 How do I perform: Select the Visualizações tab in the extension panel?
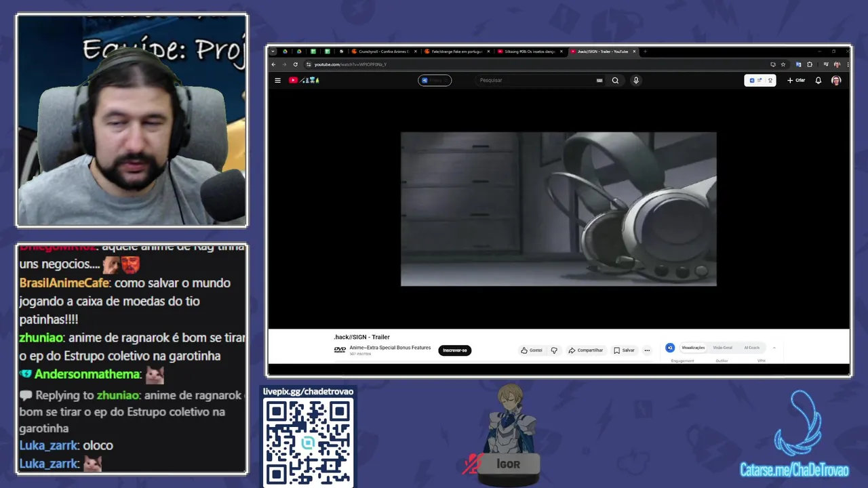(693, 348)
